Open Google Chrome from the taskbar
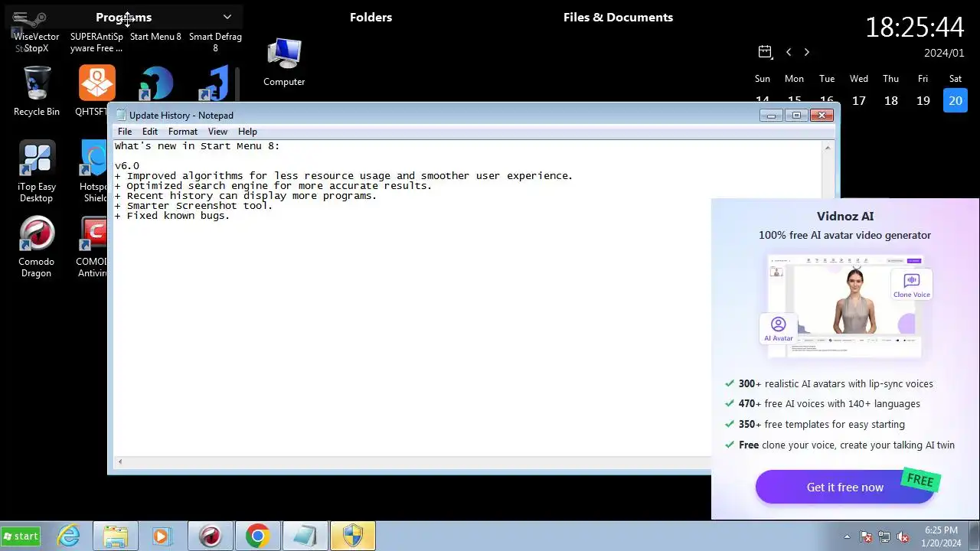The width and height of the screenshot is (980, 551). click(x=257, y=536)
